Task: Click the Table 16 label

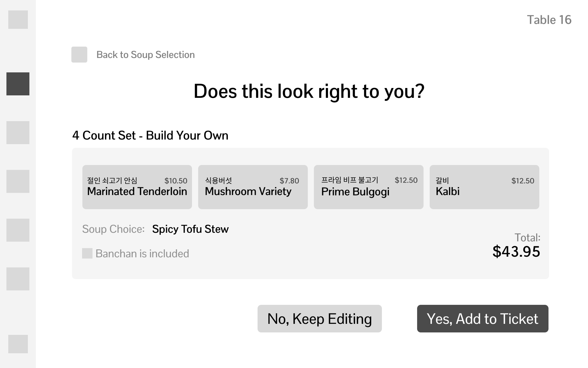Action: (549, 20)
